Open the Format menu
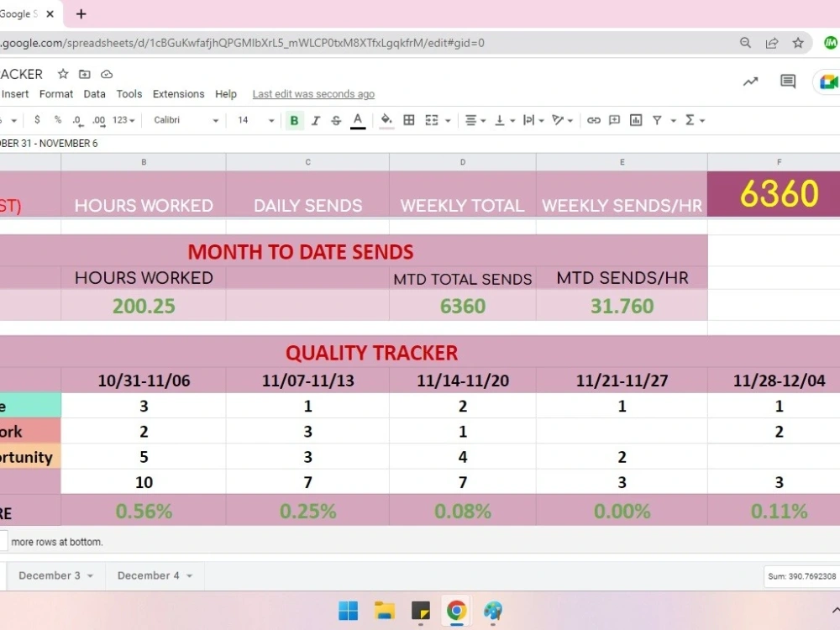 [x=55, y=93]
